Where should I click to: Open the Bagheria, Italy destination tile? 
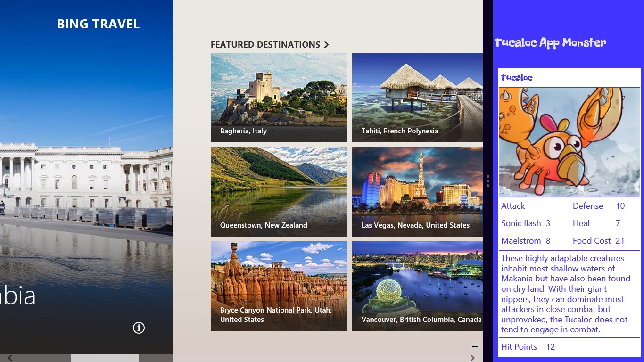279,98
